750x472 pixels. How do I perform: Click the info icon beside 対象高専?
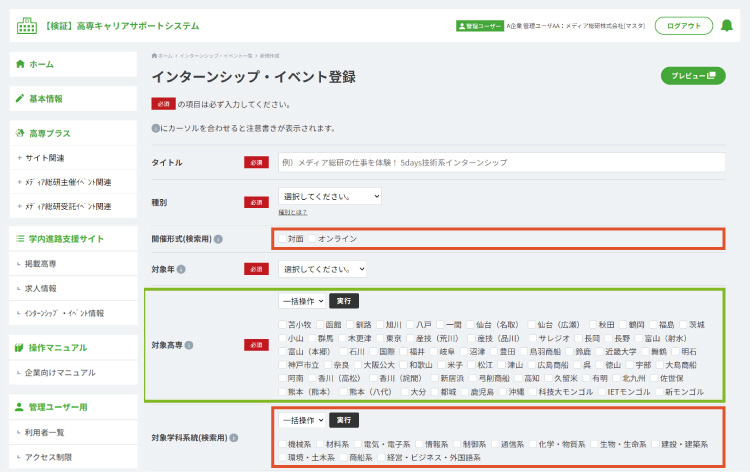(x=189, y=345)
